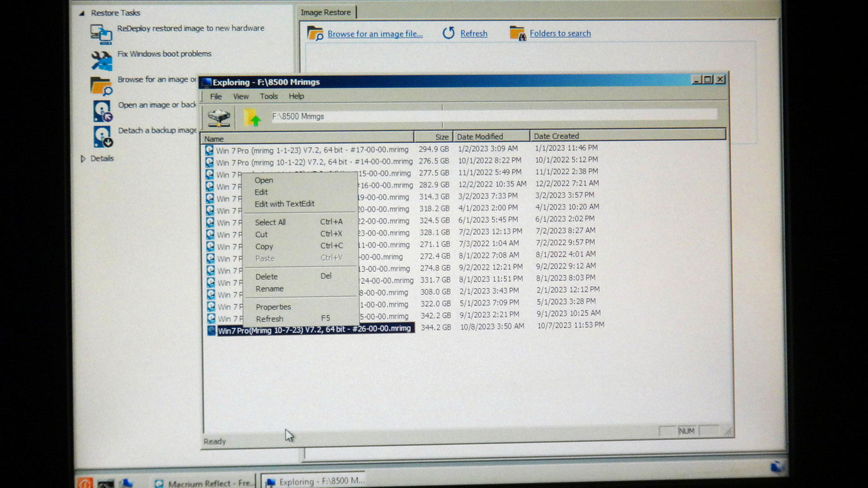
Task: Click the file icon of the #14-00-00.mrimg row
Action: pyautogui.click(x=210, y=162)
